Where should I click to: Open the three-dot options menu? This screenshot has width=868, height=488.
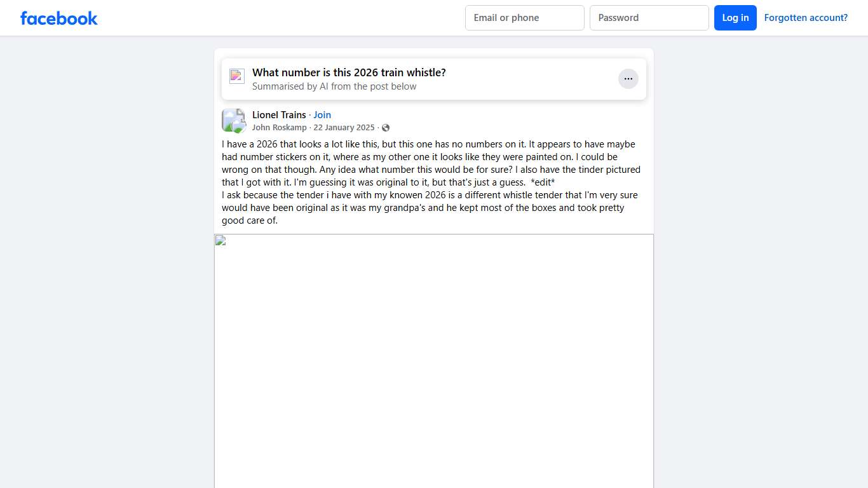628,79
